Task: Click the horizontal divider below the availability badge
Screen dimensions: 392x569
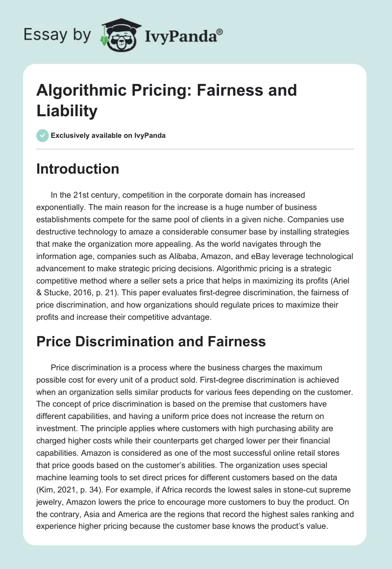Action: click(x=196, y=149)
